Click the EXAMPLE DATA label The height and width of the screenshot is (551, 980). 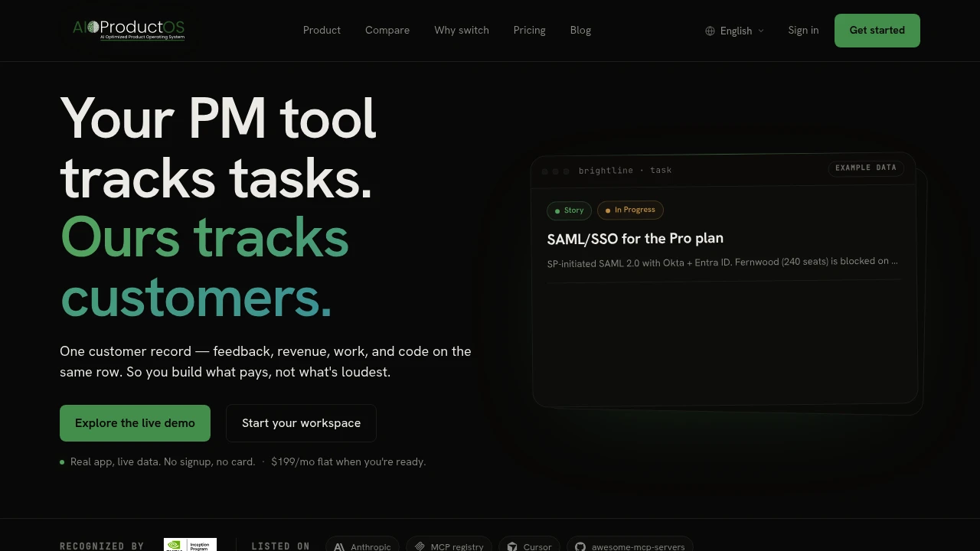point(866,168)
